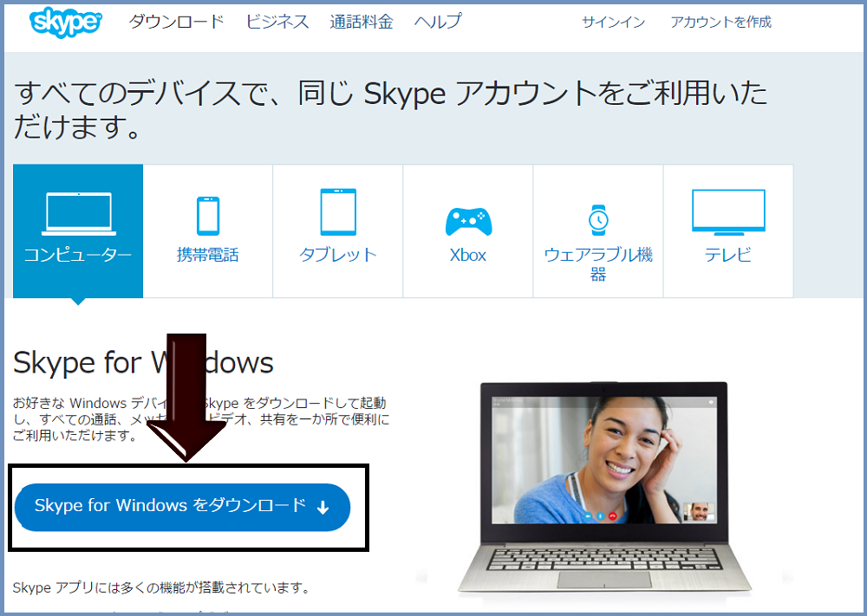Switch to the テレビ tab label
The height and width of the screenshot is (616, 867).
[x=728, y=255]
